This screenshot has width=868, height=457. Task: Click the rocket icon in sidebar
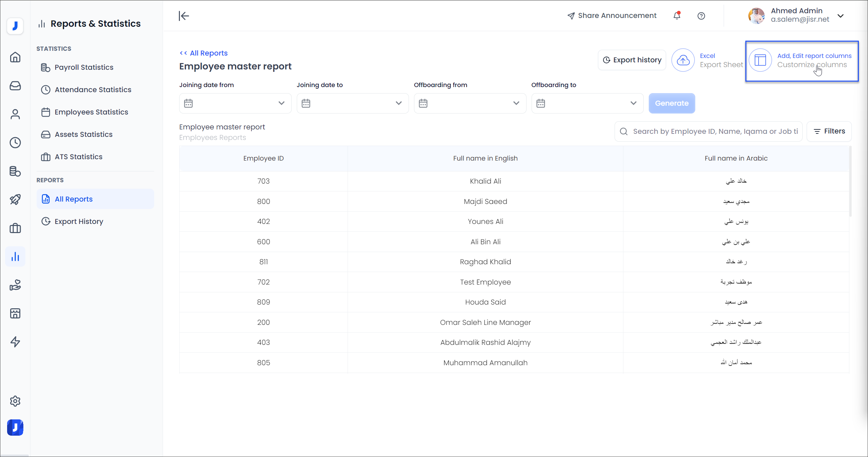(x=15, y=200)
